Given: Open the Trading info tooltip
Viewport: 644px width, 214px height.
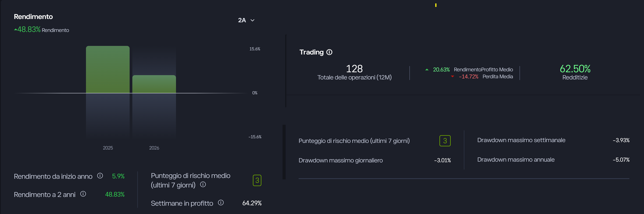Looking at the screenshot, I should (x=329, y=52).
